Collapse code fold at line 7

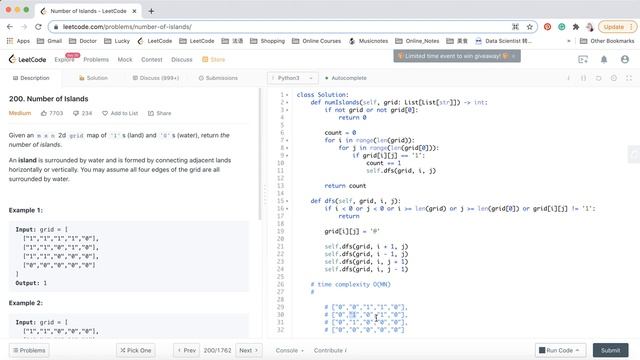coord(287,140)
